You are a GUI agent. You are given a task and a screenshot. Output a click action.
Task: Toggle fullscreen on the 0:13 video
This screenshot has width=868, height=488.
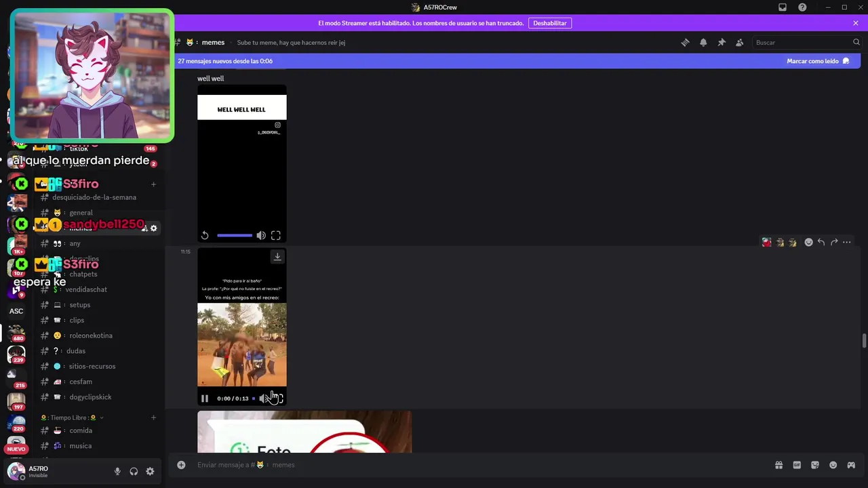(x=278, y=399)
